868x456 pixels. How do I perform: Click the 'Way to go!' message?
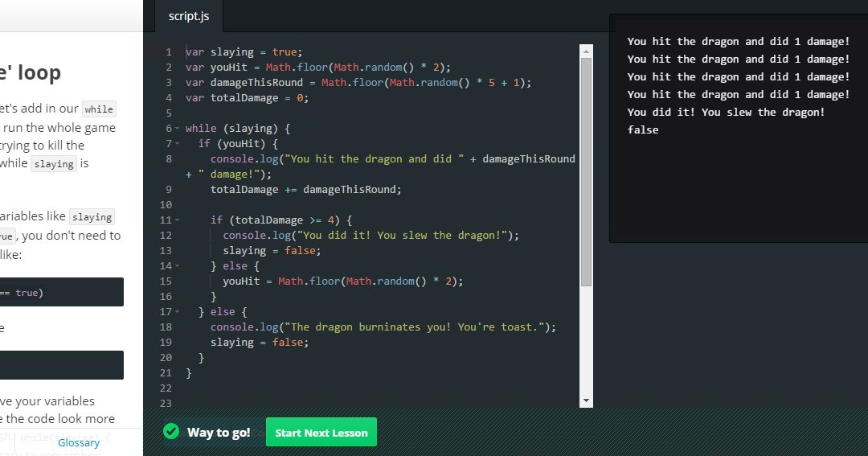pyautogui.click(x=219, y=433)
